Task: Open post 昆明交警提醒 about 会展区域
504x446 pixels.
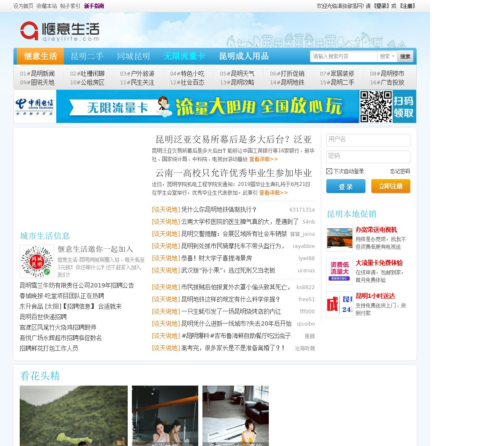Action: click(234, 234)
